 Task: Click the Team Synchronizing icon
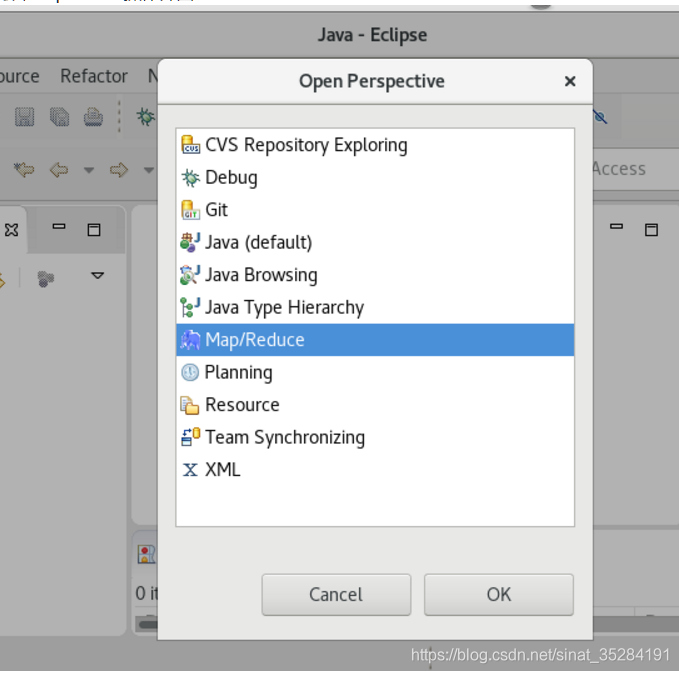click(x=190, y=437)
